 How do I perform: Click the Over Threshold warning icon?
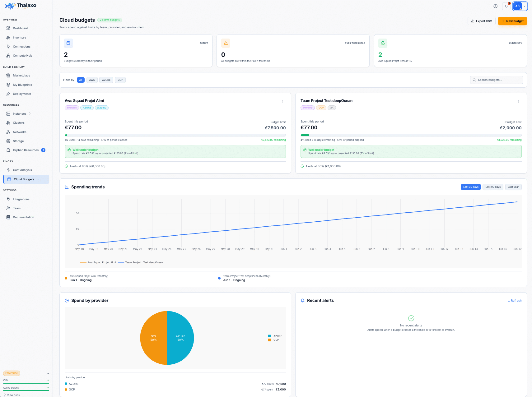[226, 43]
